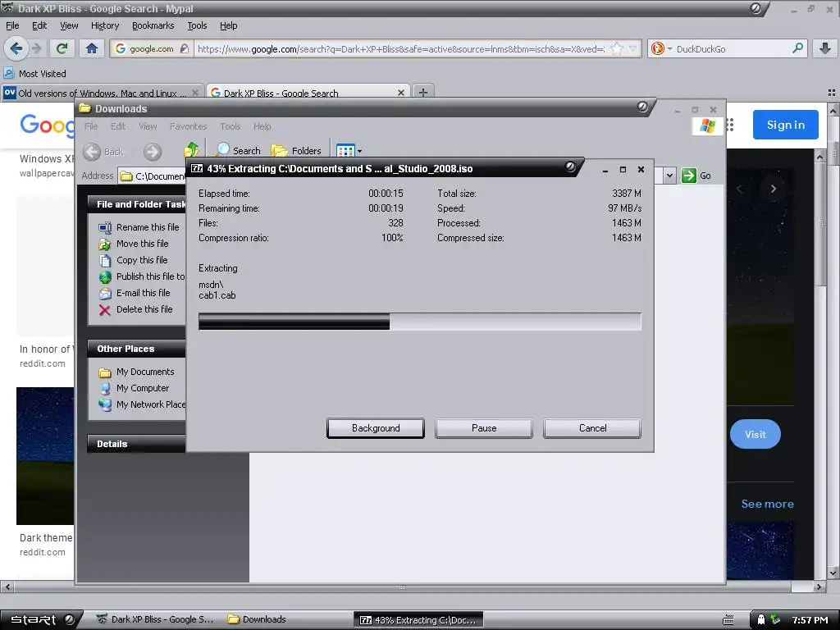Bookmark this page with star icon
This screenshot has height=630, width=840.
(x=617, y=48)
